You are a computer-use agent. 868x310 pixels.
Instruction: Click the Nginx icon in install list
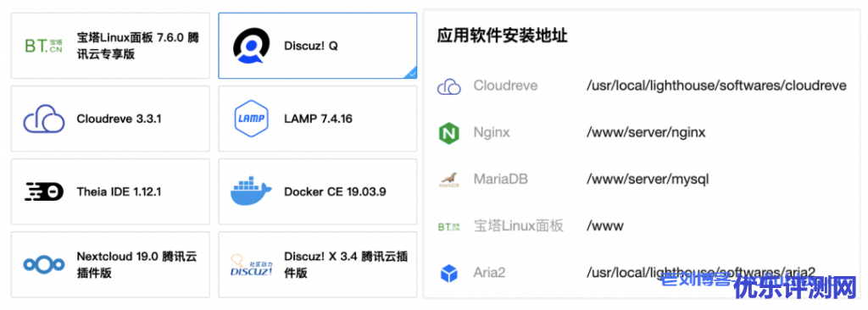(x=449, y=134)
